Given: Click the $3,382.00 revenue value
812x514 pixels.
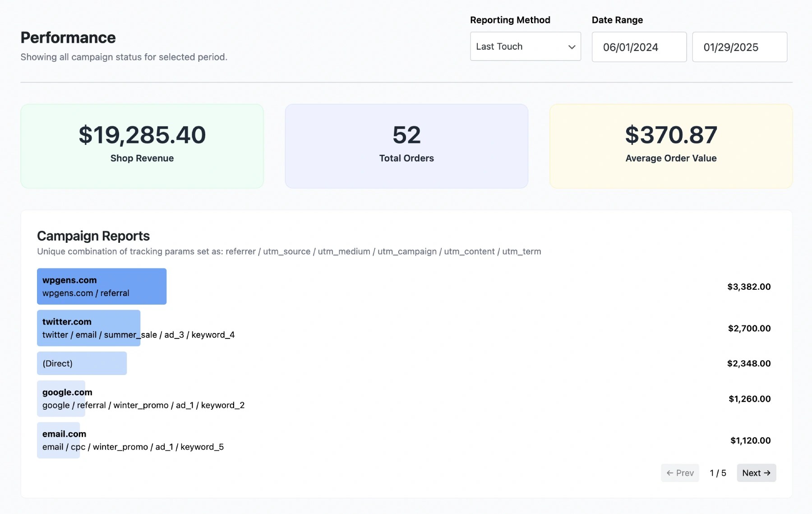Looking at the screenshot, I should point(749,287).
